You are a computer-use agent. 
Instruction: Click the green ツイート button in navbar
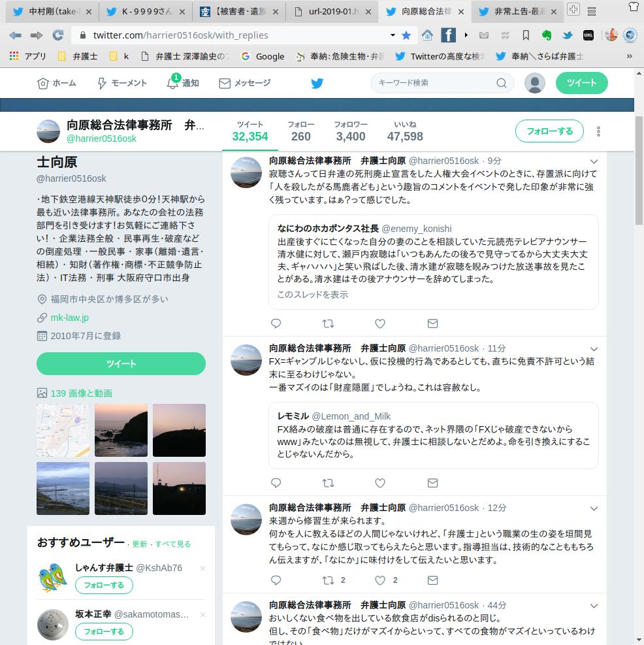click(581, 83)
